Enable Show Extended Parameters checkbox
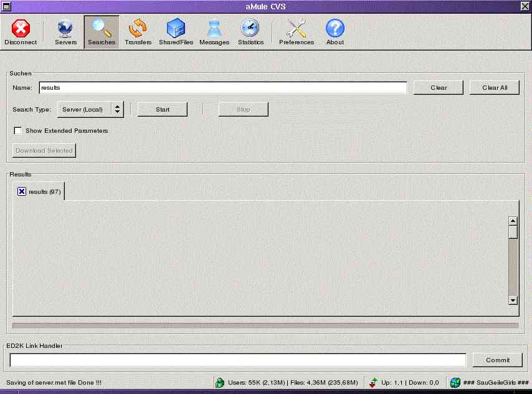 point(18,131)
